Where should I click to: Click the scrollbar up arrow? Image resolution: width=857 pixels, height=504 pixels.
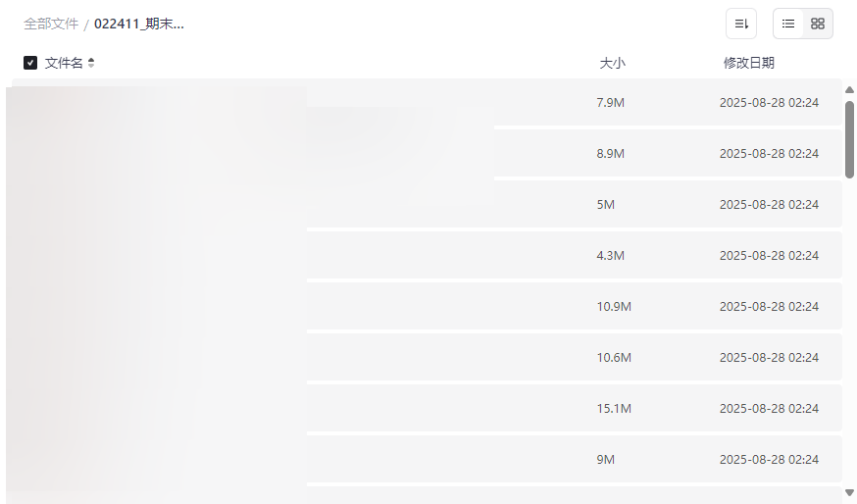pos(849,90)
